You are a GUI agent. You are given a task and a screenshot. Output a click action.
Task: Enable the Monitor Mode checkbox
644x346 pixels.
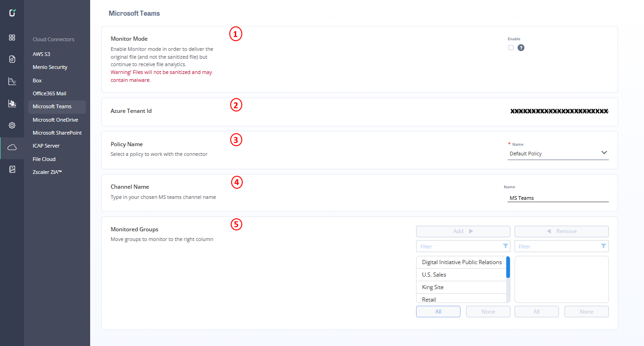(511, 47)
